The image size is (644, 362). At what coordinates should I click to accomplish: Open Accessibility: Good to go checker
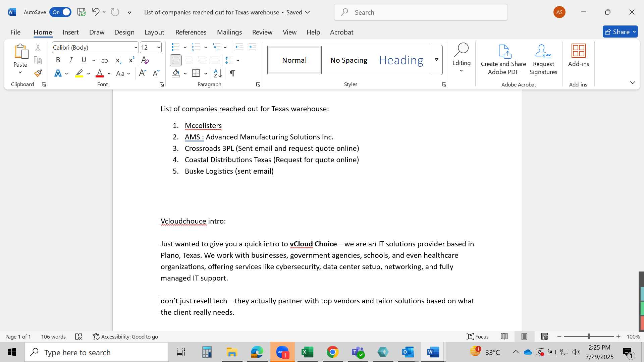(x=125, y=337)
